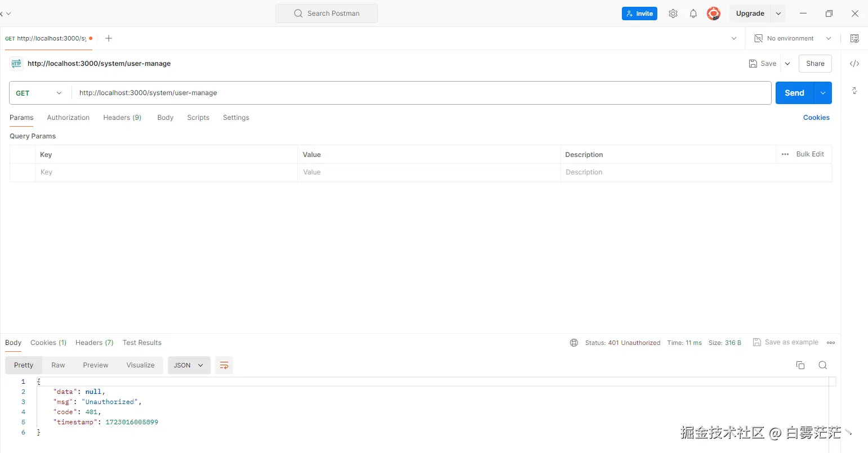Click the Upgrade button

coord(750,14)
